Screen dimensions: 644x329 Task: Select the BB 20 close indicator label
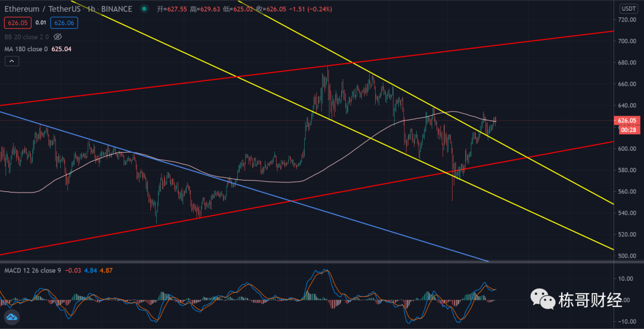click(26, 36)
